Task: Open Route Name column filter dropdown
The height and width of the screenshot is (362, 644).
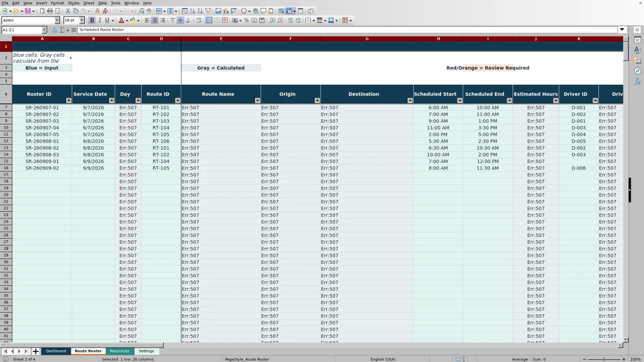Action: pos(258,101)
